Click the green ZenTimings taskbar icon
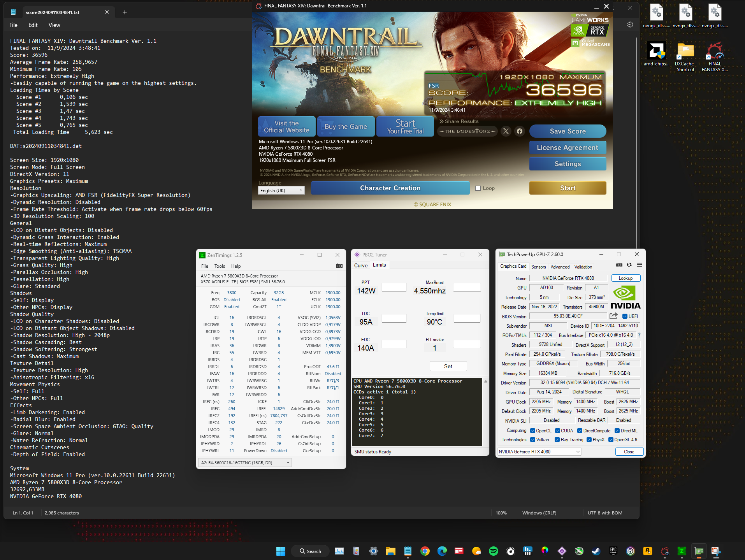This screenshot has width=745, height=560. [x=682, y=551]
